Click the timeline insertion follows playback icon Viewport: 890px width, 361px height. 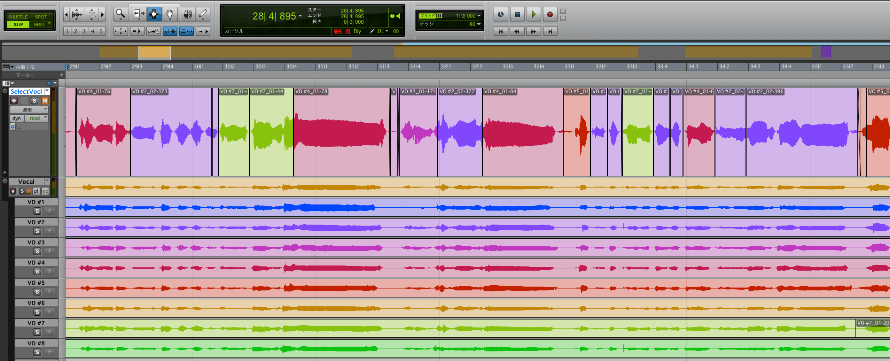(x=203, y=31)
